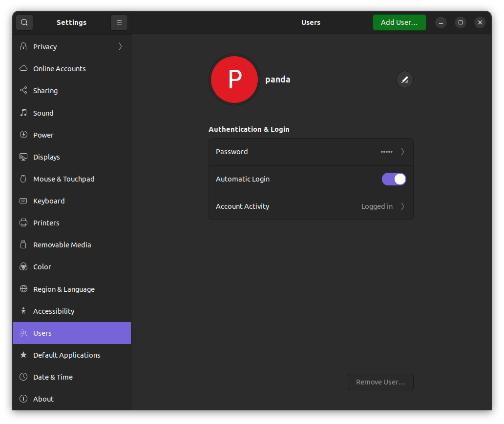Click the Date & Time clock icon

(23, 377)
